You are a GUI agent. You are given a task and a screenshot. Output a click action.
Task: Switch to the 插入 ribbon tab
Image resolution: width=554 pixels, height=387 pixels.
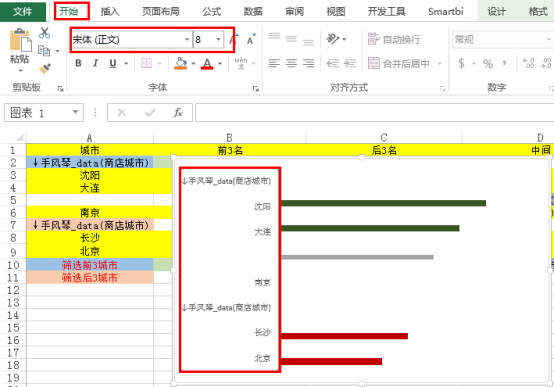[x=110, y=12]
